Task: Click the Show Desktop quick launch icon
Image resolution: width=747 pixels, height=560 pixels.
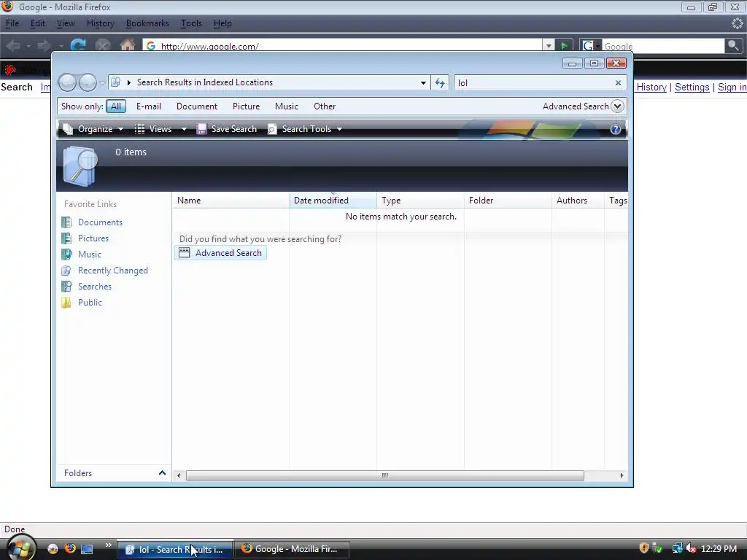Action: (x=87, y=549)
